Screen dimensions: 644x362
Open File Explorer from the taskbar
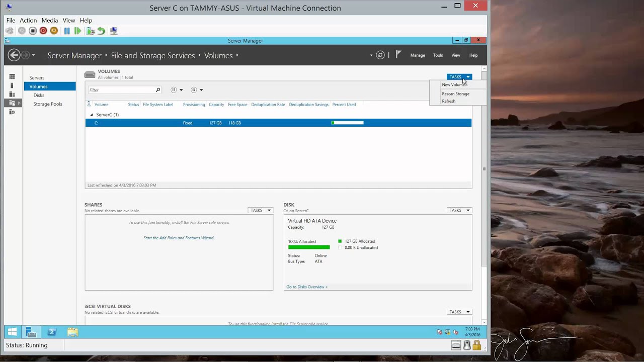coord(72,332)
